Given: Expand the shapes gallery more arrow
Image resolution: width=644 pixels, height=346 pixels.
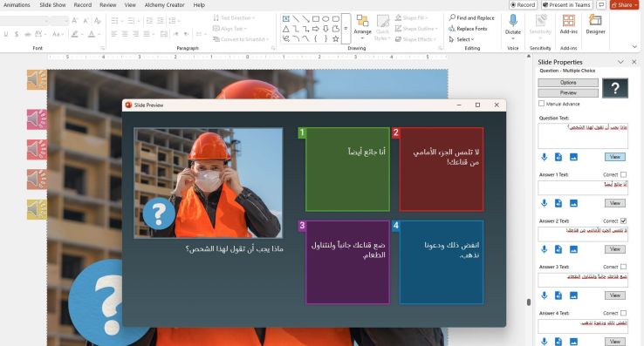Looking at the screenshot, I should (346, 28).
